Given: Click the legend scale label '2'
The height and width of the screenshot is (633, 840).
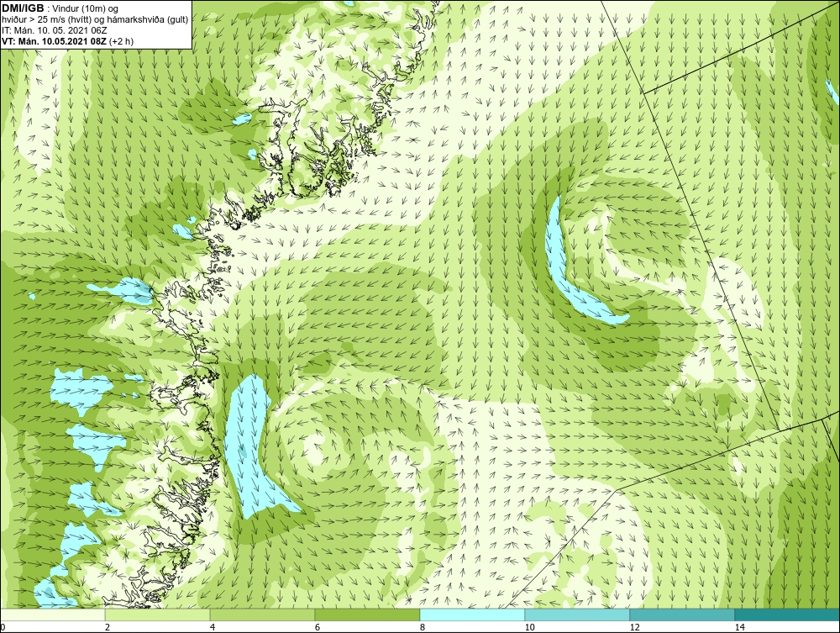Looking at the screenshot, I should coord(108,627).
